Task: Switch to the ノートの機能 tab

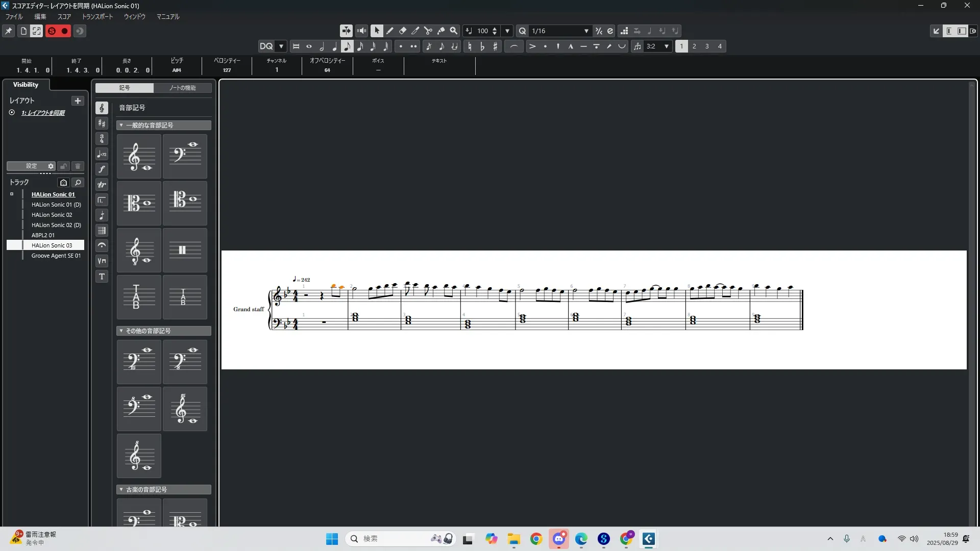Action: [182, 88]
